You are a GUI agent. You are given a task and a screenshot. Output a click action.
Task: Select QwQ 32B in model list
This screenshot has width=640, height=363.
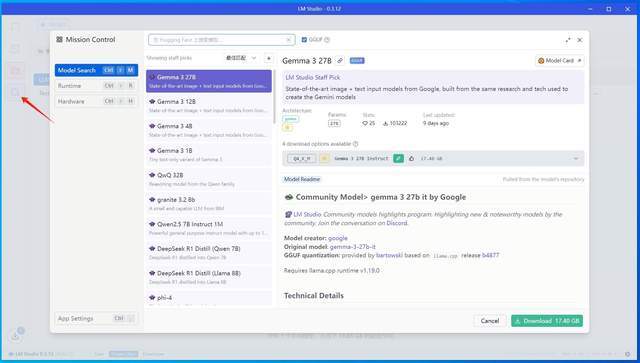tap(209, 179)
